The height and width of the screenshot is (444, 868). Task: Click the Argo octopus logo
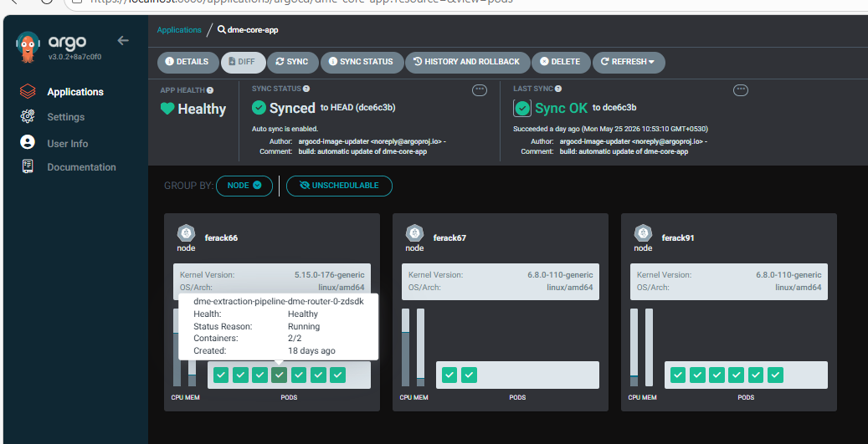[x=28, y=47]
